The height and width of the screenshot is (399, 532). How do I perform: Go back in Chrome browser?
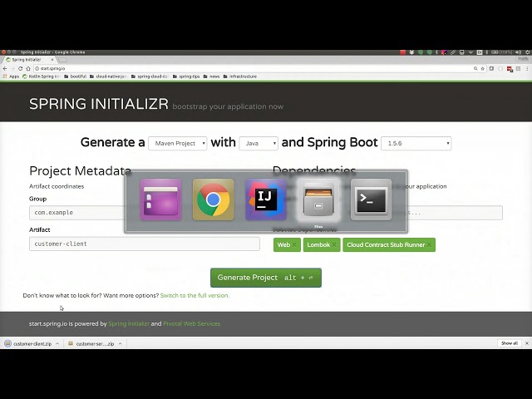(x=5, y=68)
